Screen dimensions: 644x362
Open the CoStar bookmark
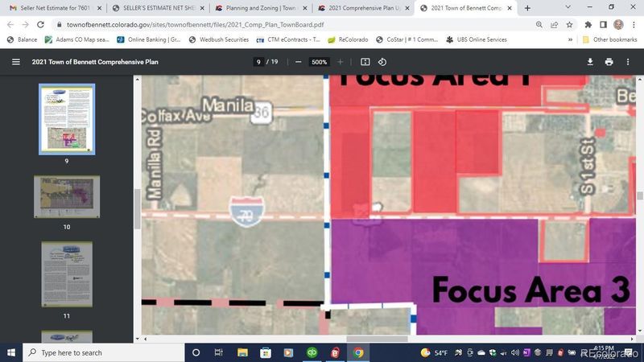(x=407, y=39)
